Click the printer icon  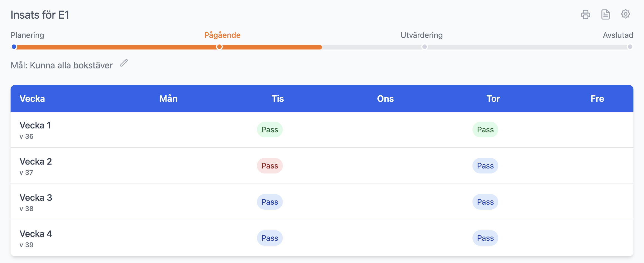click(585, 14)
